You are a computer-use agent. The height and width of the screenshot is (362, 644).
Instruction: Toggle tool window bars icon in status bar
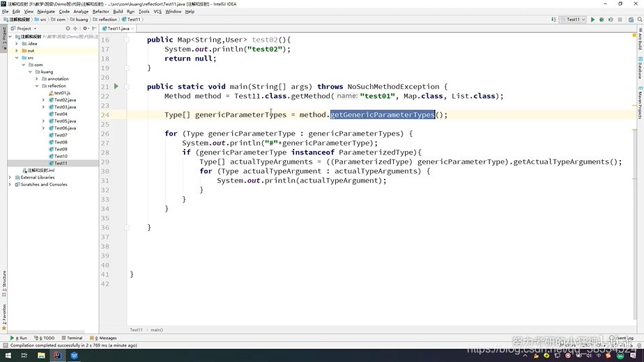click(x=5, y=345)
